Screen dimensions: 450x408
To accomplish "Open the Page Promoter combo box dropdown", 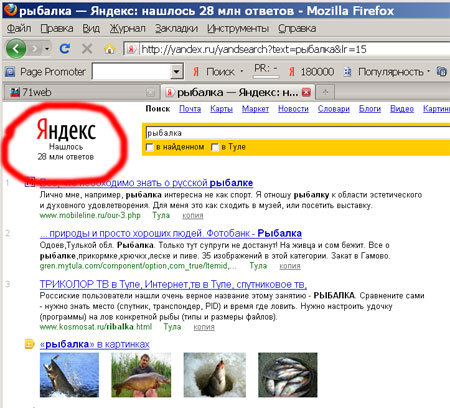I will [x=176, y=71].
